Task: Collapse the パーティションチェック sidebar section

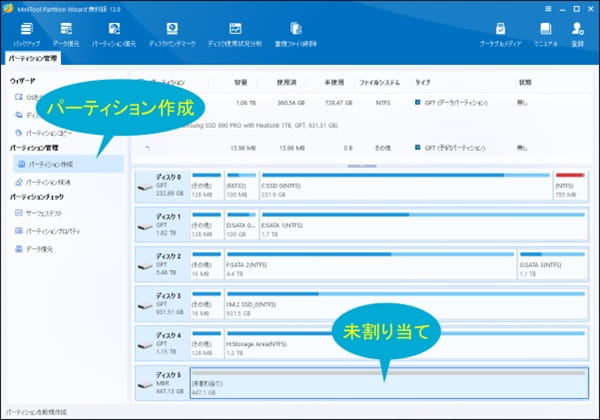Action: (37, 197)
